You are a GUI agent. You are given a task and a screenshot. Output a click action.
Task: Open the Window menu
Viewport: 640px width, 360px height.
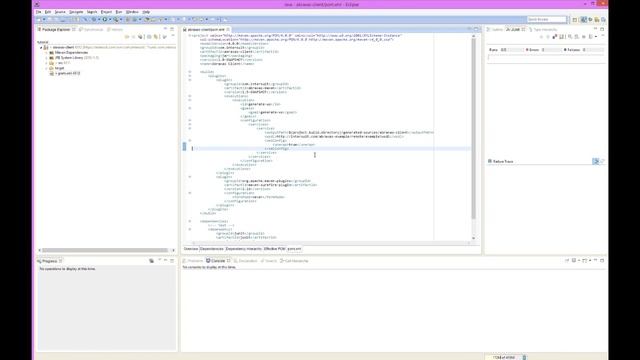click(132, 12)
